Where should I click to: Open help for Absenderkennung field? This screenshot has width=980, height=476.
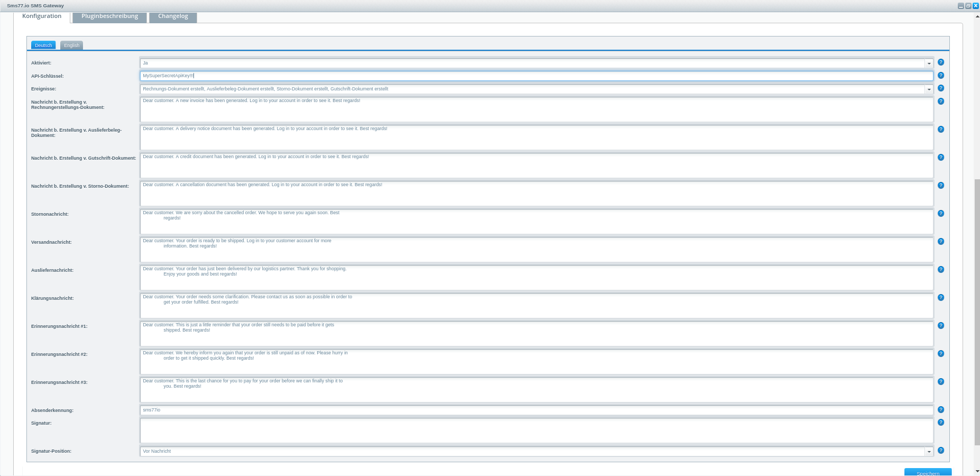(941, 410)
